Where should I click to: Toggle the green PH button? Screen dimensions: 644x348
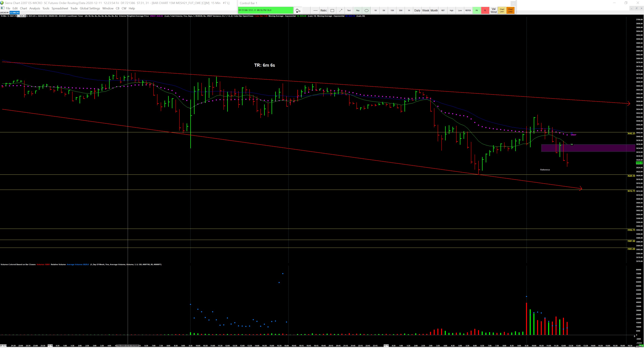[x=476, y=11]
